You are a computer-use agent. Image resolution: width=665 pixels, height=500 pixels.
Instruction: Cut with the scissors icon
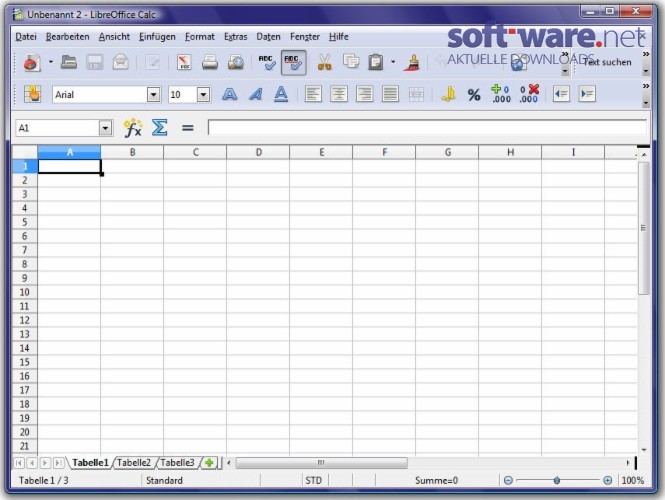point(324,62)
